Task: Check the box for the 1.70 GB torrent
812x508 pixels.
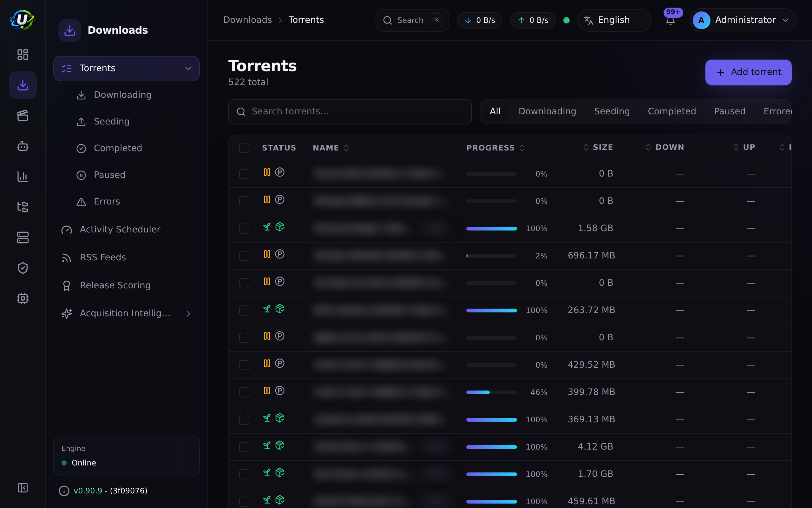Action: [x=244, y=474]
